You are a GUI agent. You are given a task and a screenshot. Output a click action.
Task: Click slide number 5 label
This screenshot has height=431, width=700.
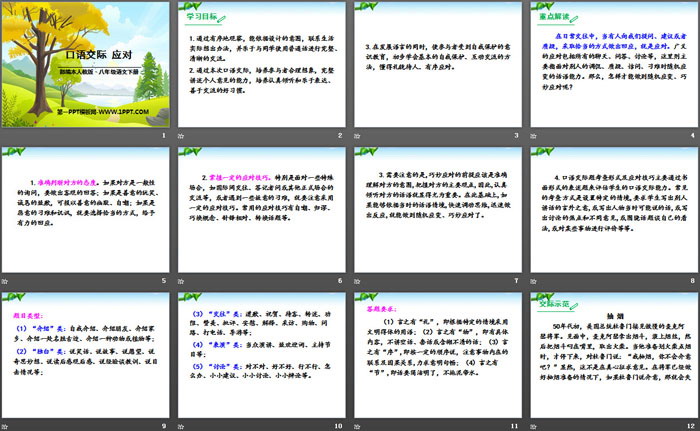164,280
